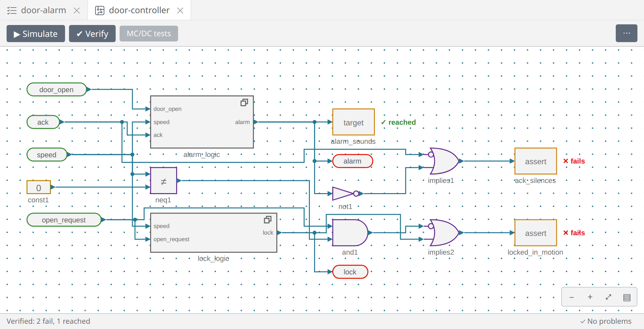
Task: Click the lock_logic block label
Action: (214, 259)
